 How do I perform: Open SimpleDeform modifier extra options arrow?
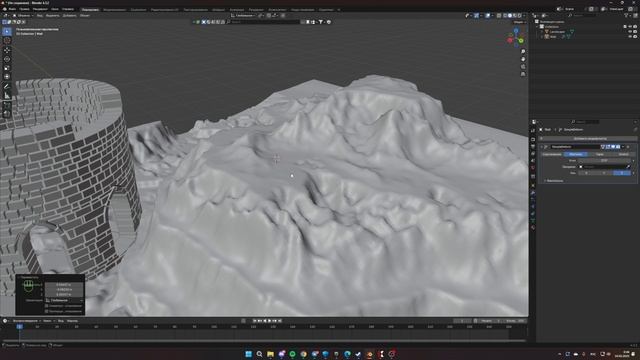click(623, 147)
